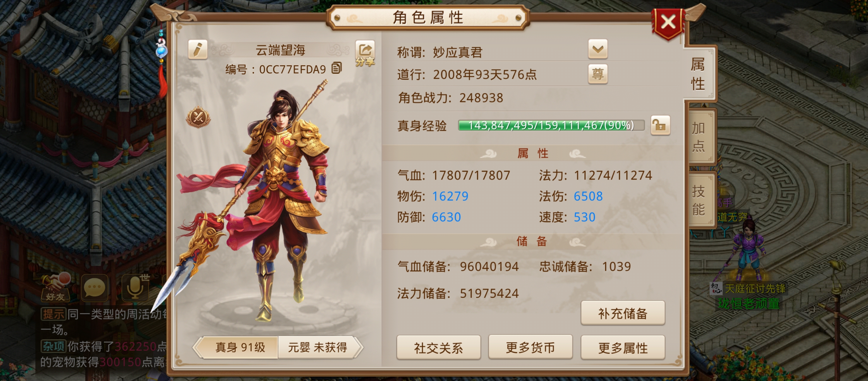Open the 好友 friends icon

tap(55, 288)
